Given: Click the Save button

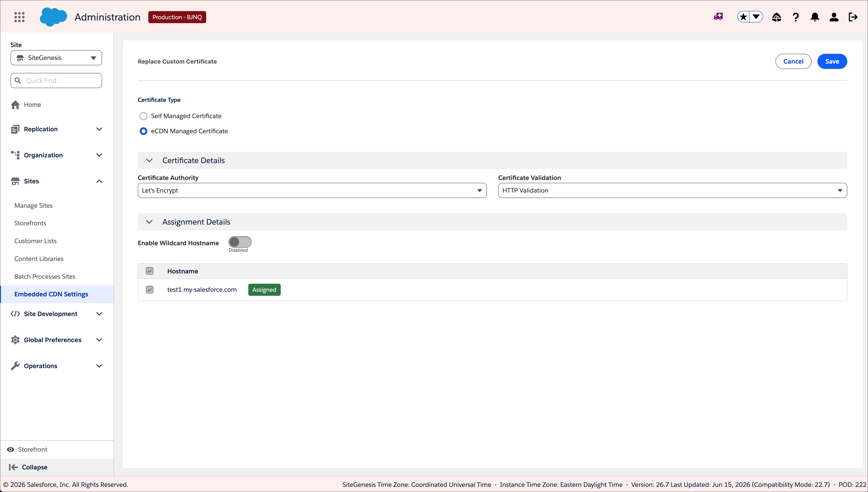Looking at the screenshot, I should 832,61.
